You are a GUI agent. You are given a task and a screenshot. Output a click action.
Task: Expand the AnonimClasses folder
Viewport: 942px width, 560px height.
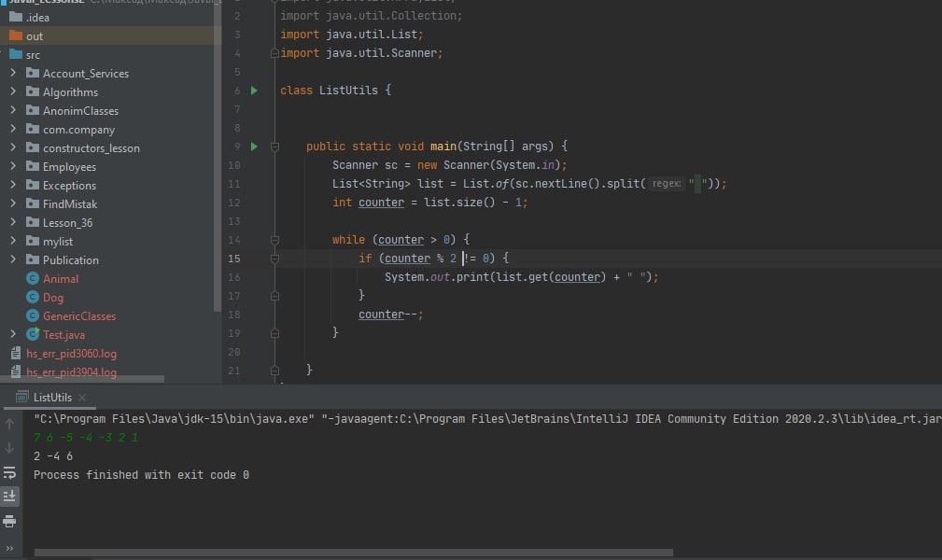point(13,110)
